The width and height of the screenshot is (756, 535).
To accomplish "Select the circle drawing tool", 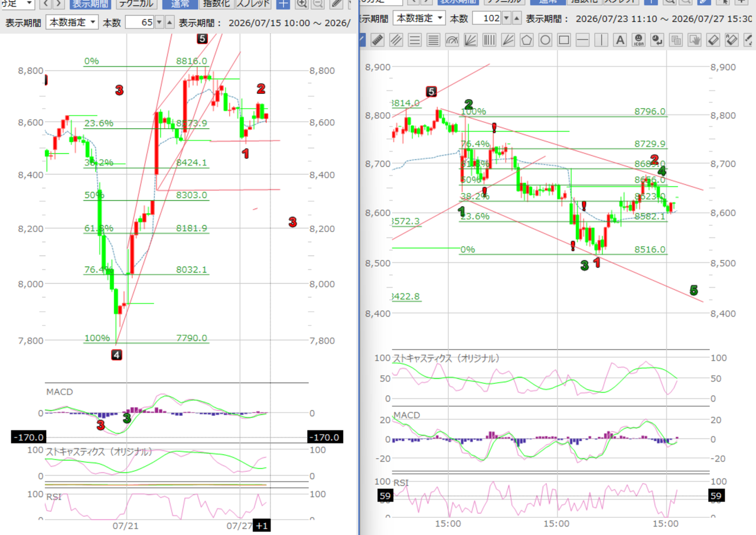I will [x=545, y=40].
